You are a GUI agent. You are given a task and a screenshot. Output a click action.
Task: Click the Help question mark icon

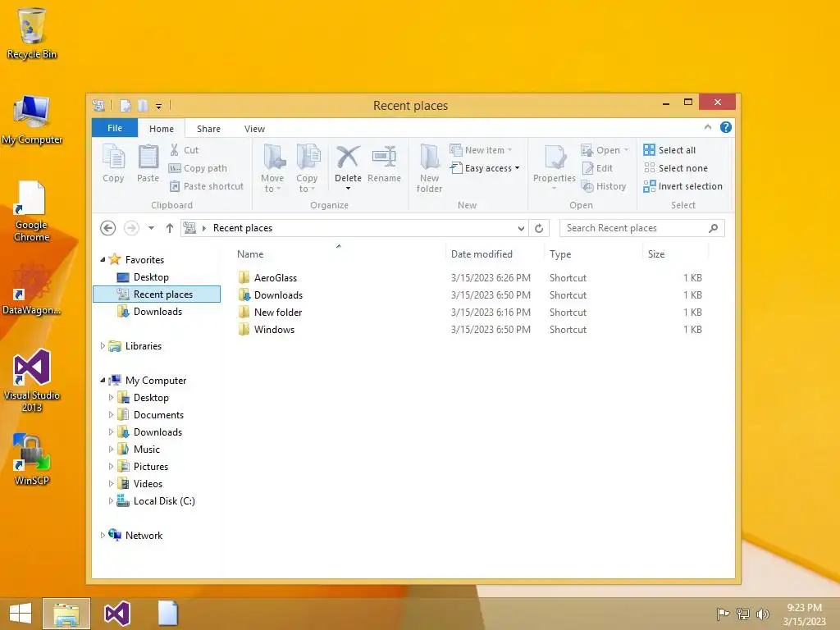726,127
